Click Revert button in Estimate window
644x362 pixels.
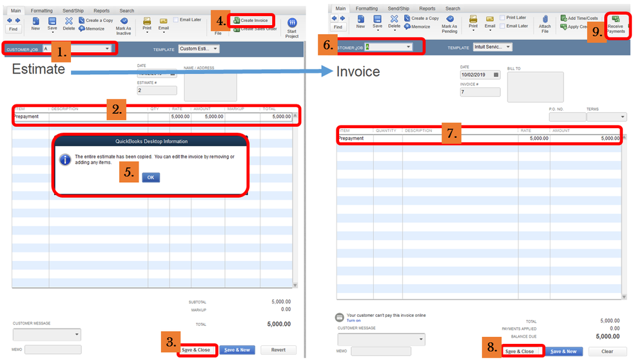click(x=278, y=350)
